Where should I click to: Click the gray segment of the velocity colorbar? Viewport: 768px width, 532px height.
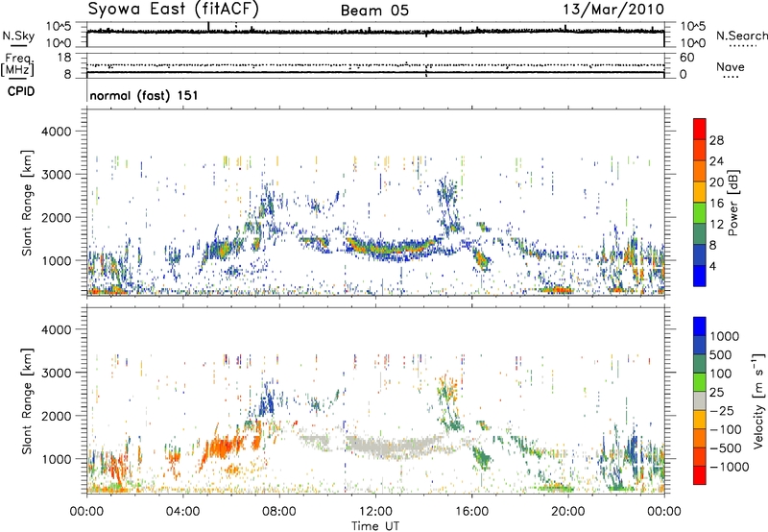[700, 400]
